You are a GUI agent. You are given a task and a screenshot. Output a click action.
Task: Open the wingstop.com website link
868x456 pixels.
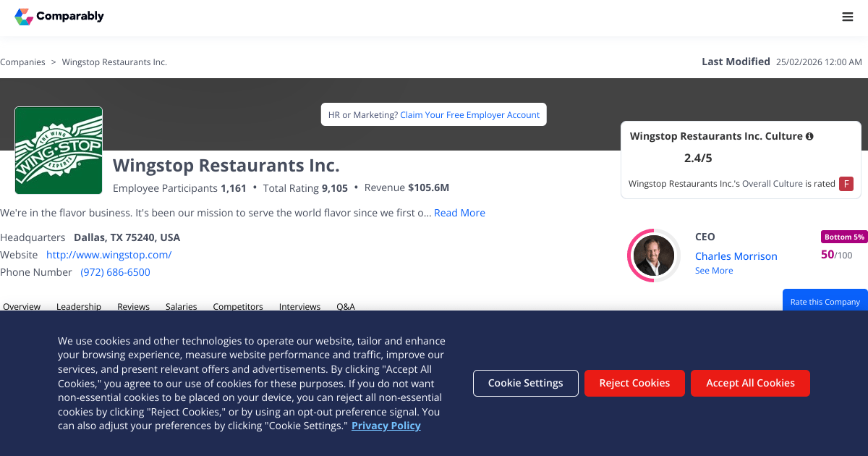point(109,255)
